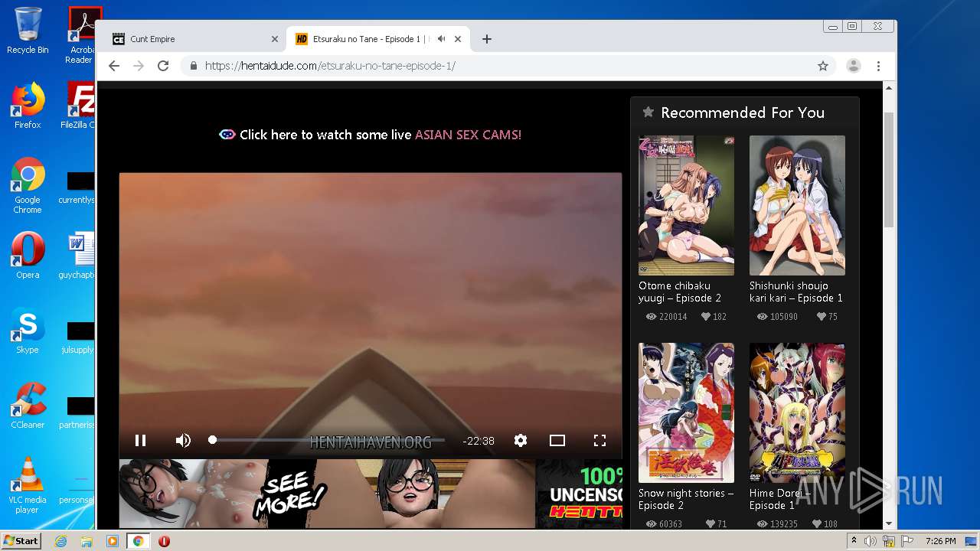The height and width of the screenshot is (551, 980).
Task: Open the Firefox desktop shortcut
Action: 28,106
